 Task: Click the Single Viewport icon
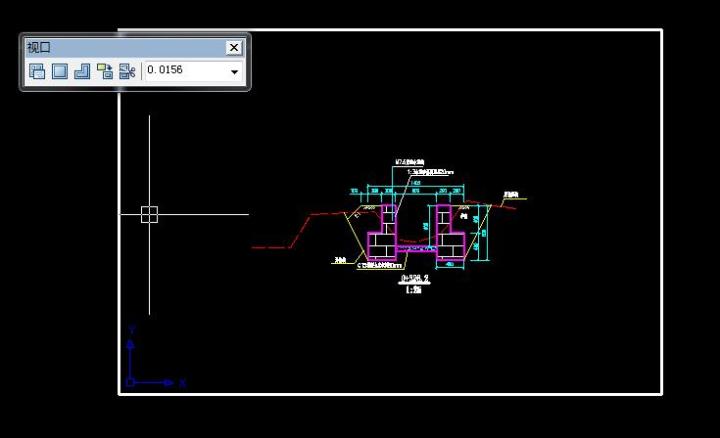coord(60,71)
